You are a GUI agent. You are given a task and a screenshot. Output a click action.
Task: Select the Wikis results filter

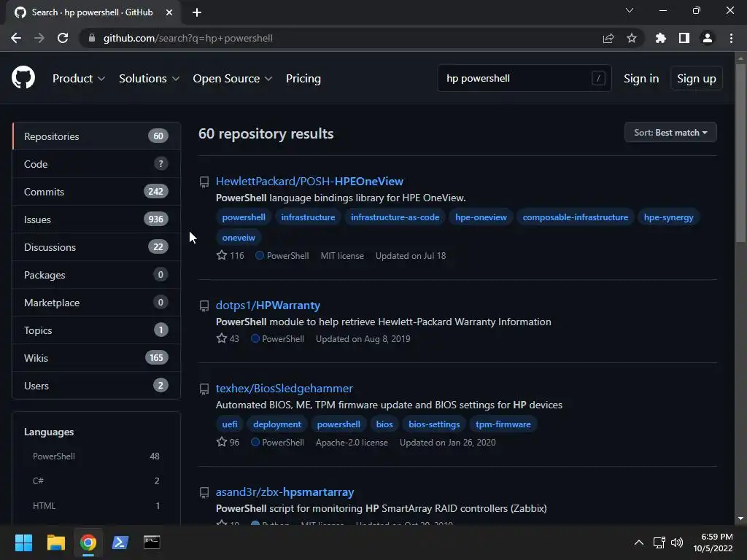96,357
